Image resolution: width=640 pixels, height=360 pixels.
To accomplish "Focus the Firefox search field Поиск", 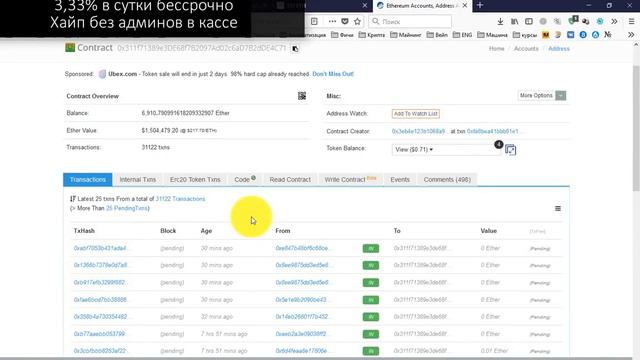I will (x=411, y=21).
